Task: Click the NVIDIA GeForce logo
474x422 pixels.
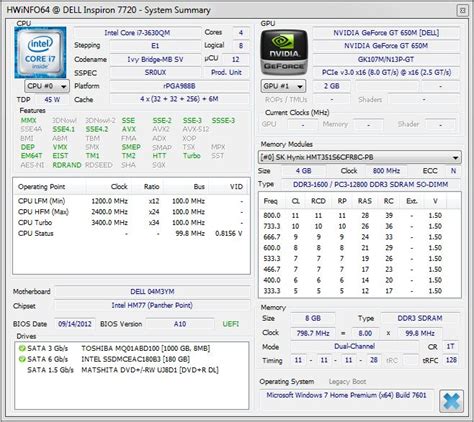Action: pyautogui.click(x=284, y=52)
